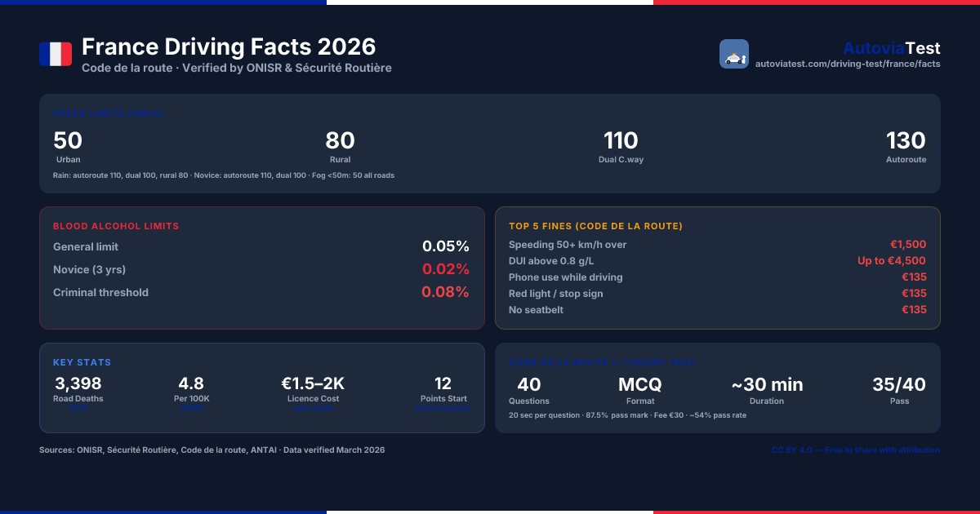Click the French flag icon
This screenshot has height=514, width=980.
56,54
